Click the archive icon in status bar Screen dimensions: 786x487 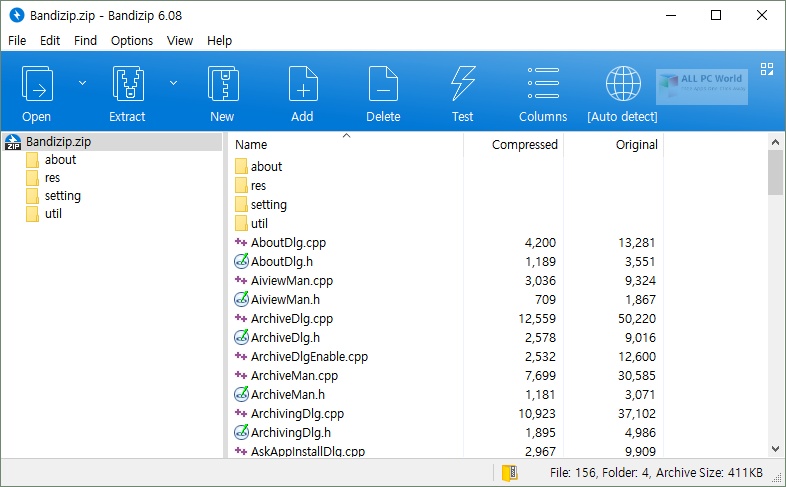coord(510,472)
